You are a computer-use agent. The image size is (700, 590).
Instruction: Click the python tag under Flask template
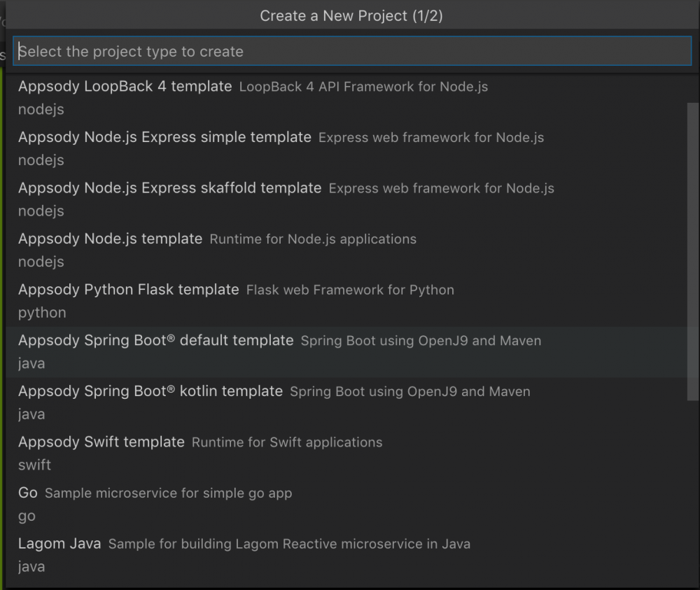[x=41, y=312]
